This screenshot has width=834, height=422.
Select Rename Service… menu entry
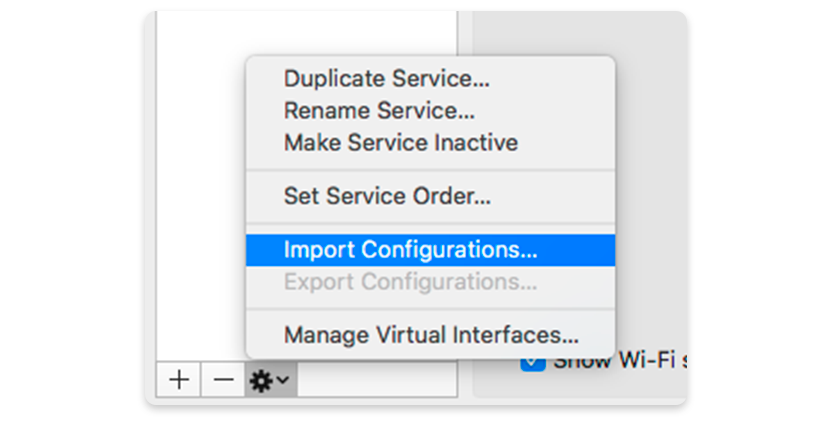tap(379, 110)
